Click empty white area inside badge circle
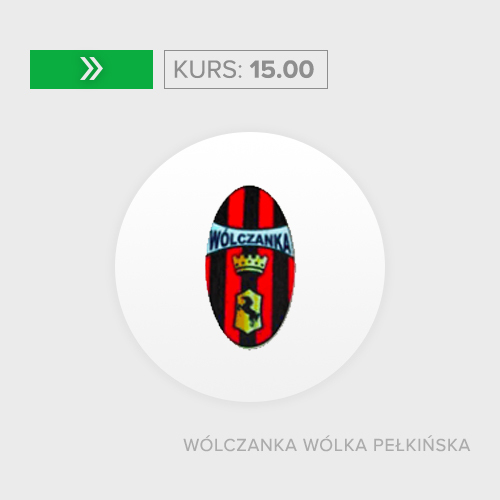This screenshot has width=500, height=500. coord(160,267)
